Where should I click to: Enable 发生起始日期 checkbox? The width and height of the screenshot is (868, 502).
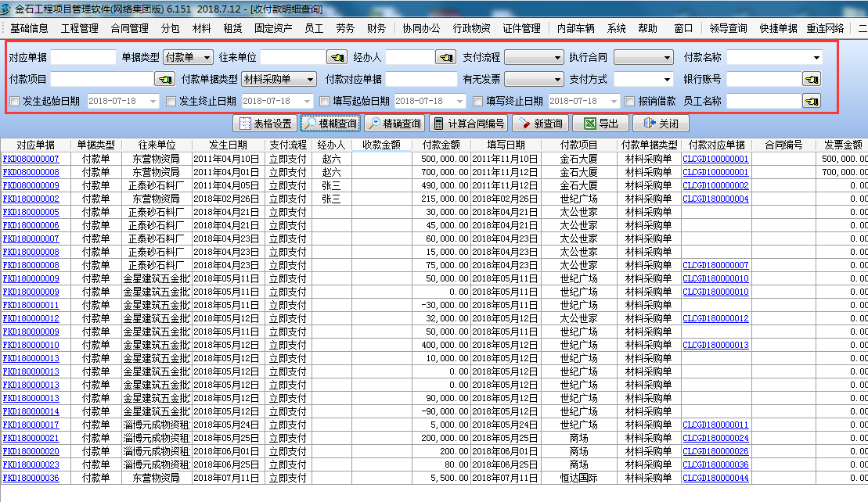point(15,101)
